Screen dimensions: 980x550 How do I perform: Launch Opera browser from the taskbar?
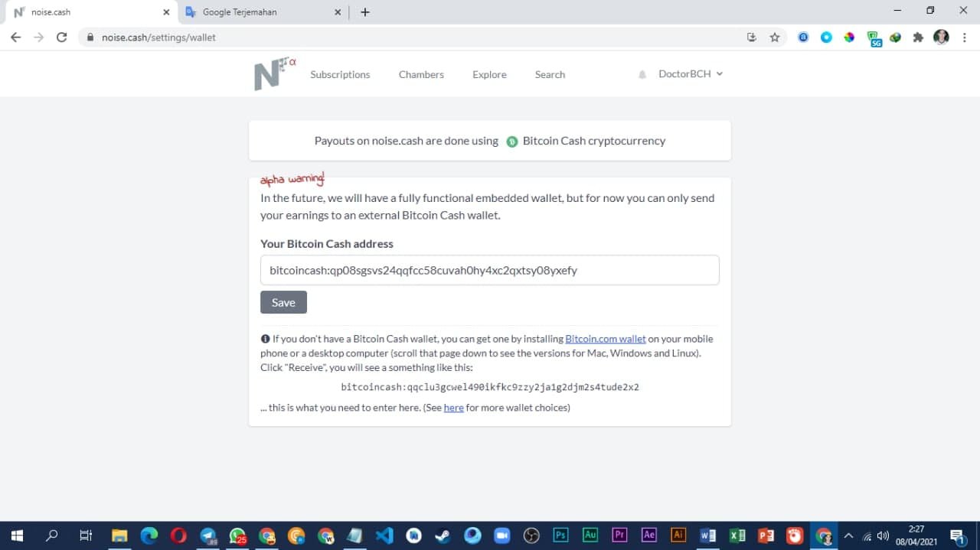[x=178, y=535]
